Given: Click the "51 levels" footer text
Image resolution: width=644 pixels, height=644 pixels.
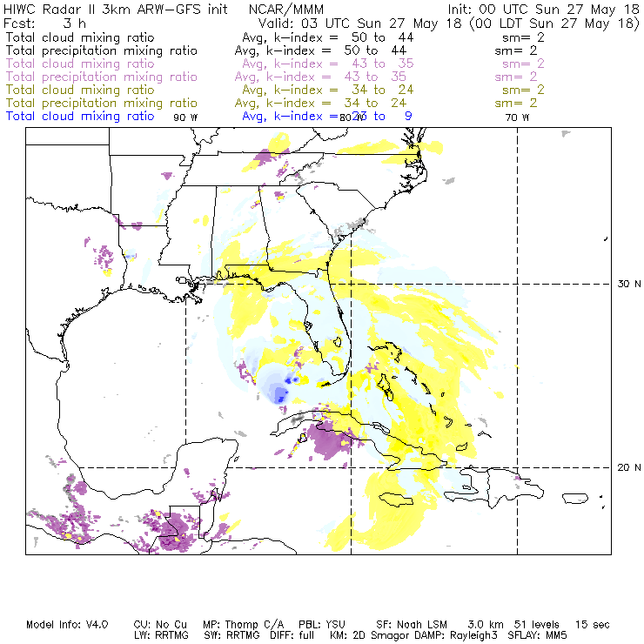Looking at the screenshot, I should [536, 625].
